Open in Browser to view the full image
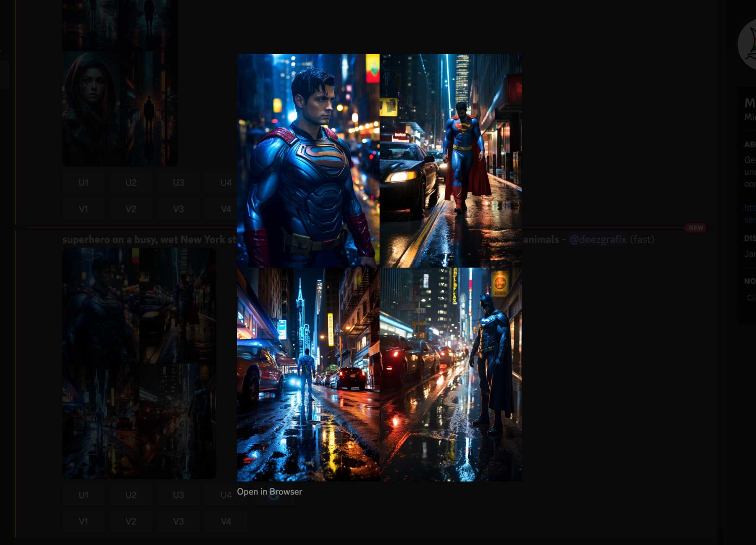 pos(270,491)
